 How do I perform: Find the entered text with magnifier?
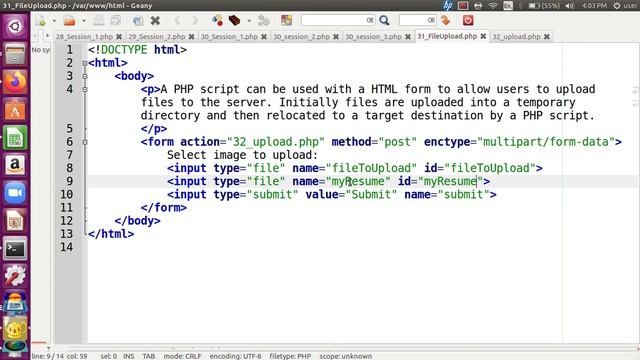tap(384, 20)
